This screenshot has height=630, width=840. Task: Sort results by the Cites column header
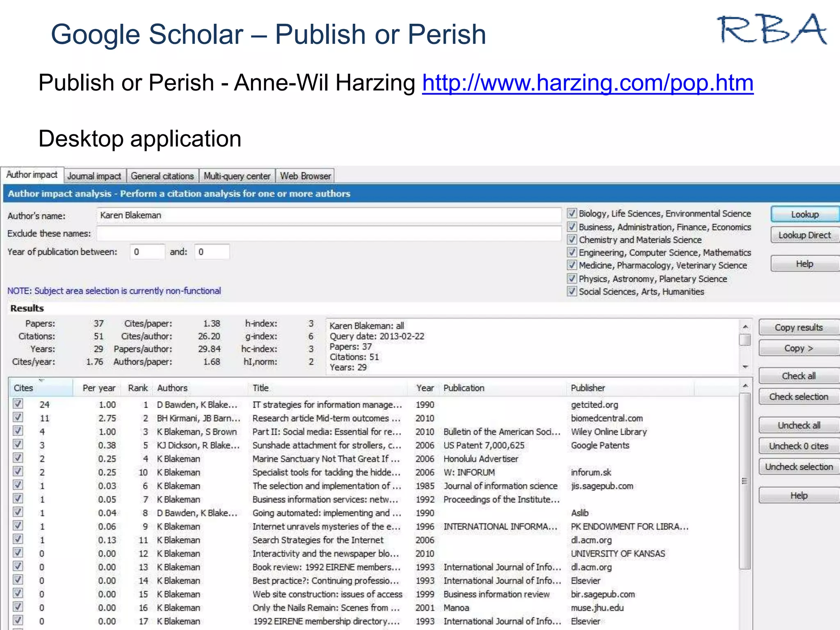(x=41, y=388)
